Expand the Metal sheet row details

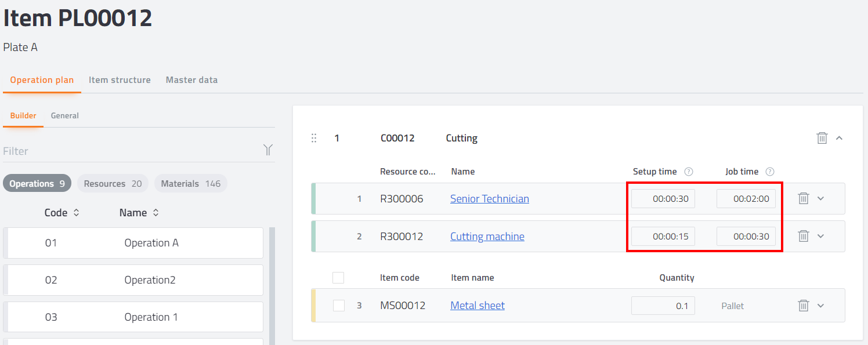pos(820,305)
